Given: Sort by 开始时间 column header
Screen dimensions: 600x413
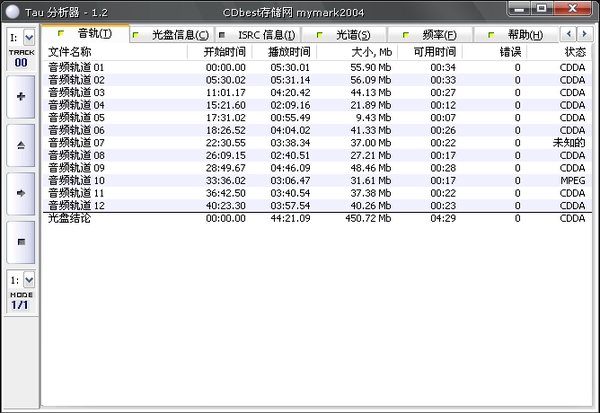Looking at the screenshot, I should coord(220,52).
